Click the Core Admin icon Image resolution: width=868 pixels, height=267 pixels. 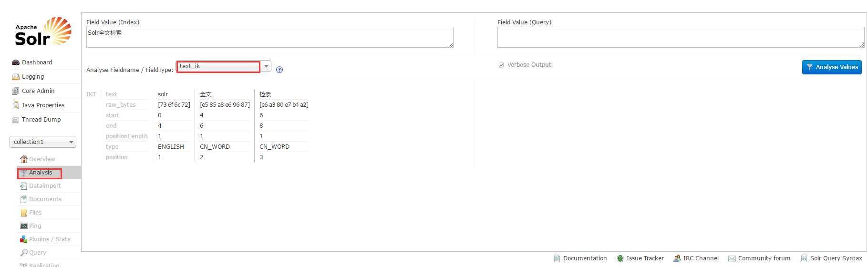(16, 91)
